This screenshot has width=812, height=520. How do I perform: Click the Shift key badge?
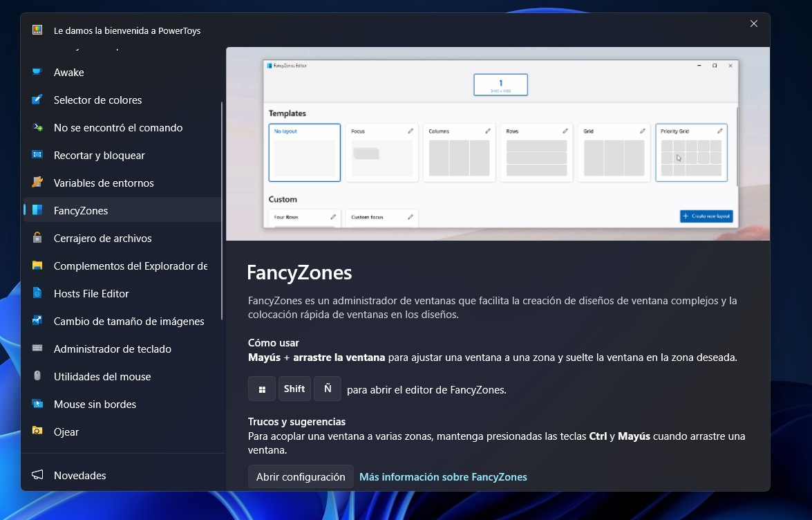point(294,389)
